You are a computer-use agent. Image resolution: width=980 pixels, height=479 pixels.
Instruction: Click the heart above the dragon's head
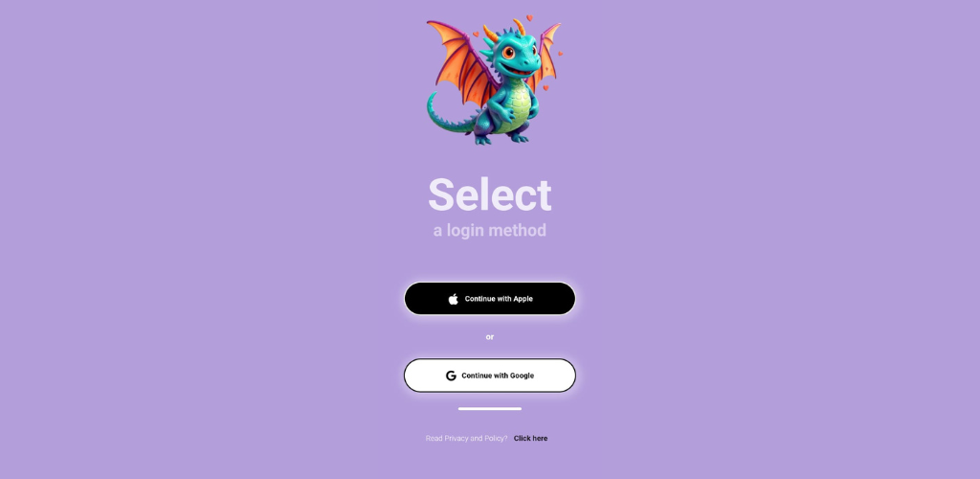coord(529,18)
